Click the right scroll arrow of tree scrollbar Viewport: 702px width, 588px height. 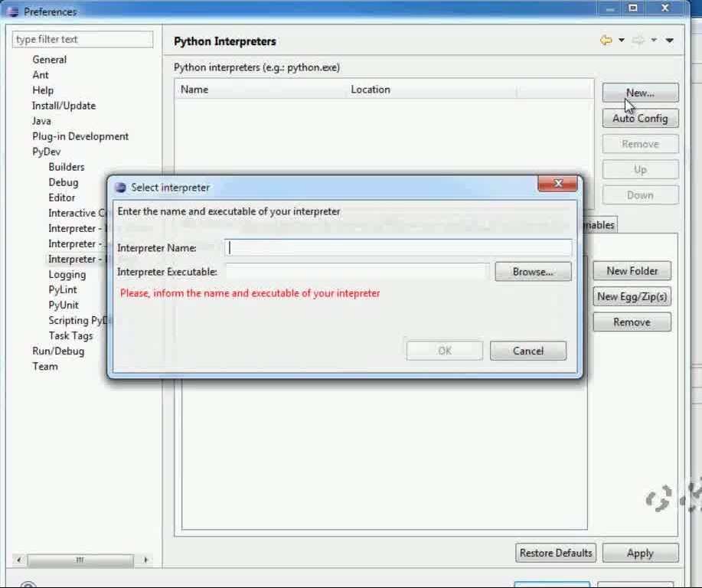point(145,560)
